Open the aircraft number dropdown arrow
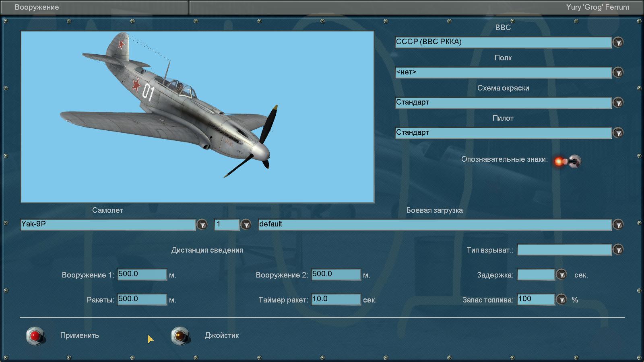This screenshot has width=644, height=362. (246, 224)
